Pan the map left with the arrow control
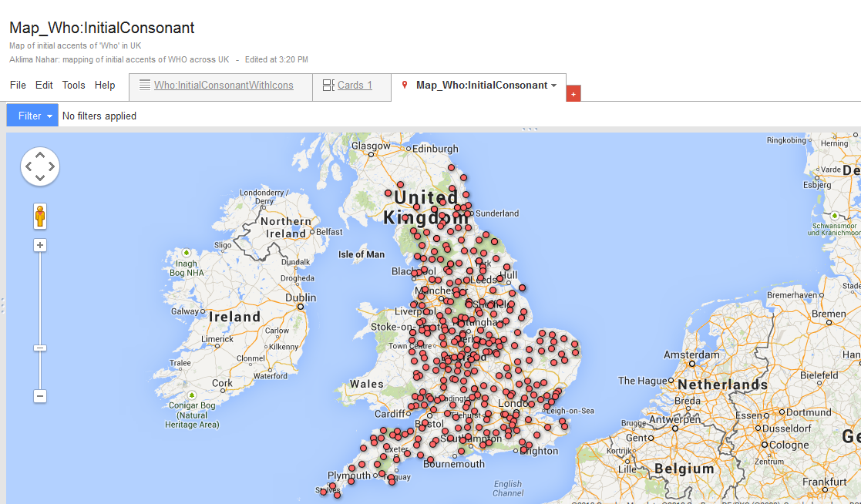The image size is (861, 504). tap(29, 166)
